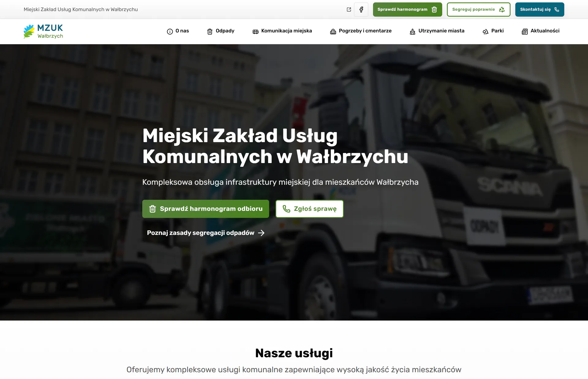Open the Facebook icon button
The width and height of the screenshot is (588, 379).
361,9
